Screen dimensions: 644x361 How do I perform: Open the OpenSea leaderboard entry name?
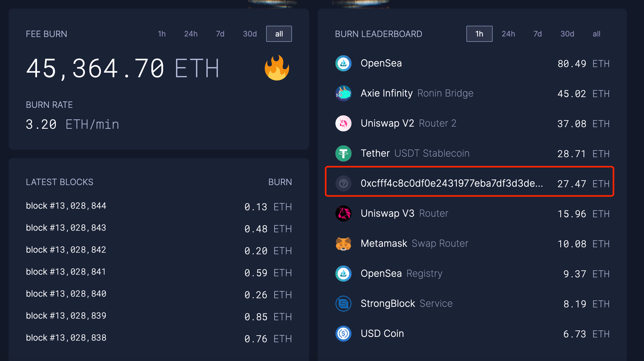coord(381,63)
